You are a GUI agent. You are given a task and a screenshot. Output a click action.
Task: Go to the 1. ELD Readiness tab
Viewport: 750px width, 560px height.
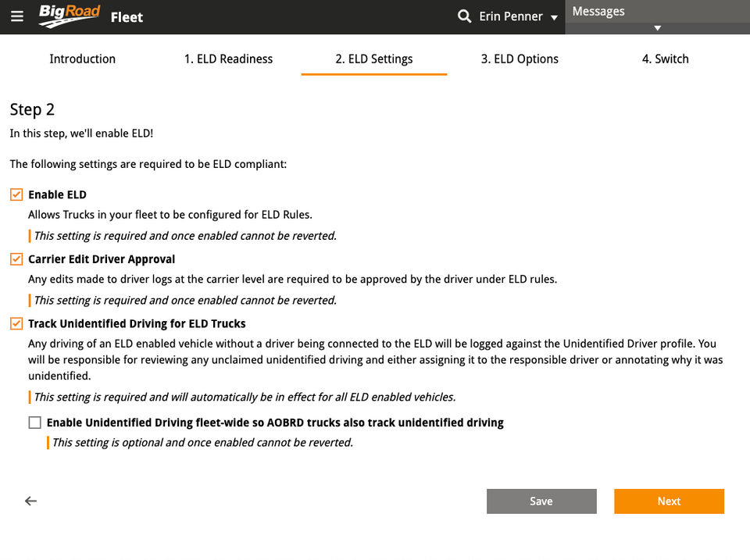[228, 59]
